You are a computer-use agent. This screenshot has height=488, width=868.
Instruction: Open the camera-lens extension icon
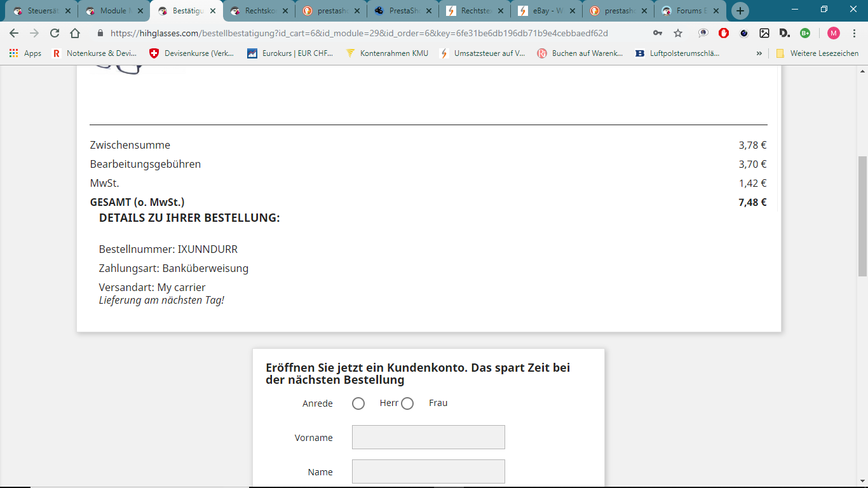pyautogui.click(x=744, y=33)
